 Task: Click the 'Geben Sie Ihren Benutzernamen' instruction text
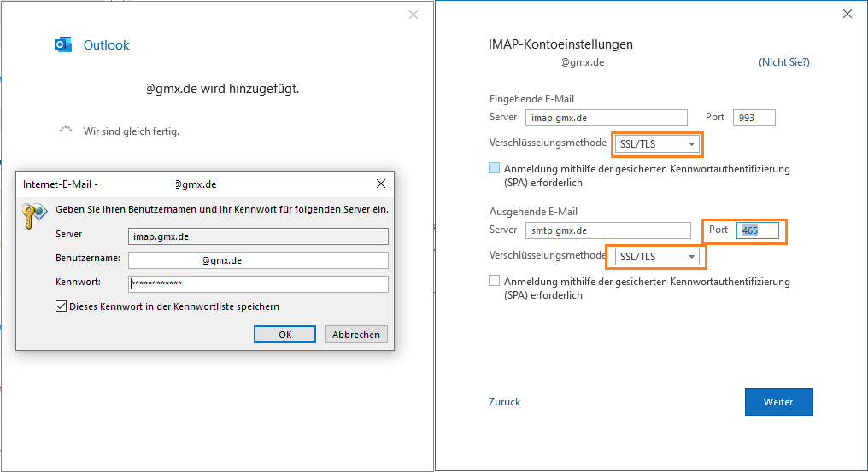(x=222, y=209)
